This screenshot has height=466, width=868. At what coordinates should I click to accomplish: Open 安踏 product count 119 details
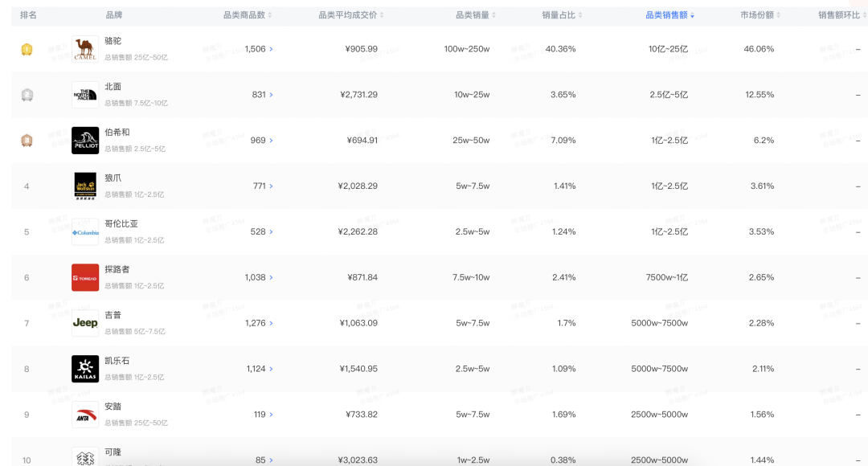264,415
